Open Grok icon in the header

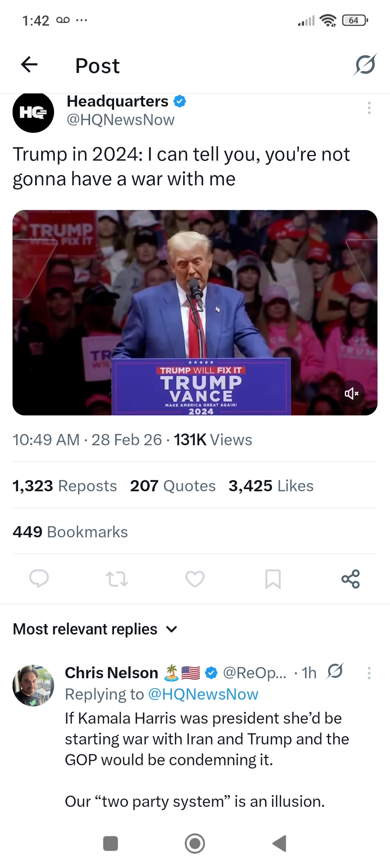pyautogui.click(x=365, y=65)
